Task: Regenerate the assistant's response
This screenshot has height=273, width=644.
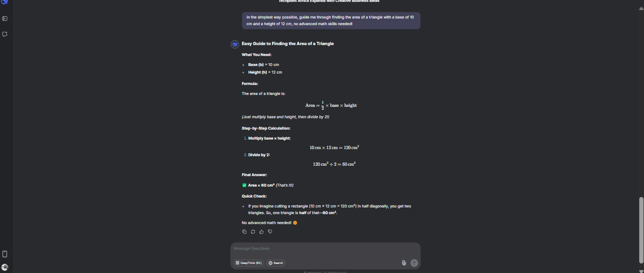Action: pos(253,232)
